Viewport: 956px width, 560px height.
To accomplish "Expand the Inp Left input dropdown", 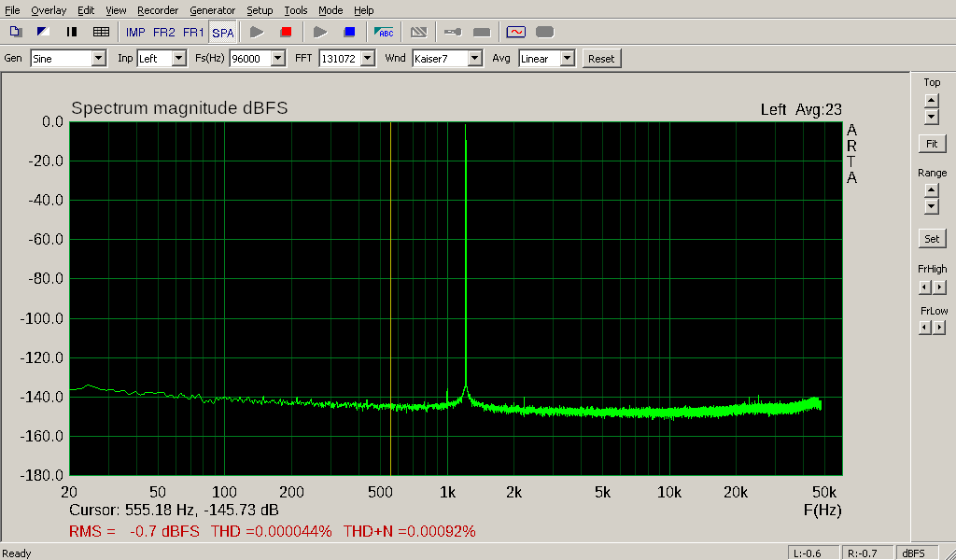I will [178, 59].
